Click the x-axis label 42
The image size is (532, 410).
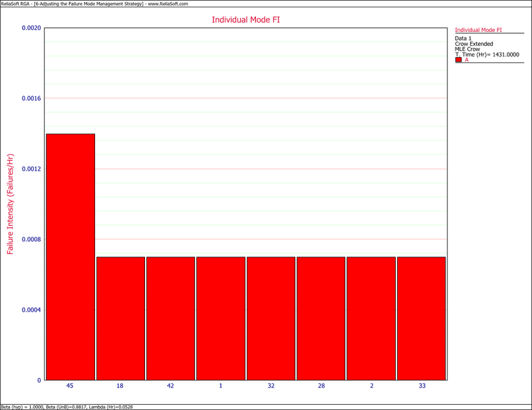pos(170,385)
